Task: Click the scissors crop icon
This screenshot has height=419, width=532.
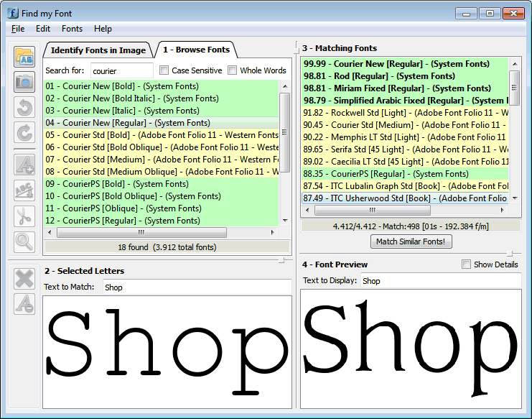Action: pos(24,216)
